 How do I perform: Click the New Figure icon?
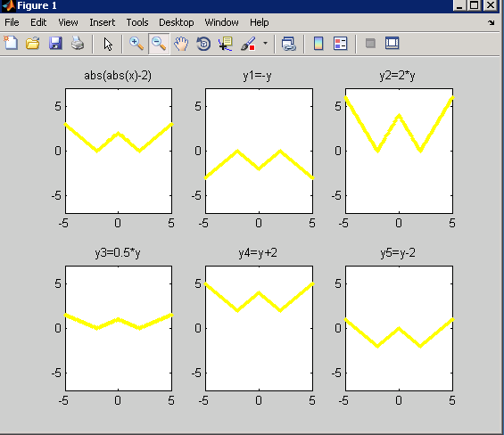coord(11,43)
